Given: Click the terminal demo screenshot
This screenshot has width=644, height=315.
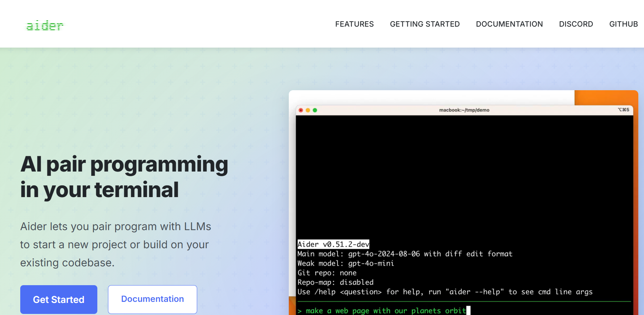Looking at the screenshot, I should 464,202.
